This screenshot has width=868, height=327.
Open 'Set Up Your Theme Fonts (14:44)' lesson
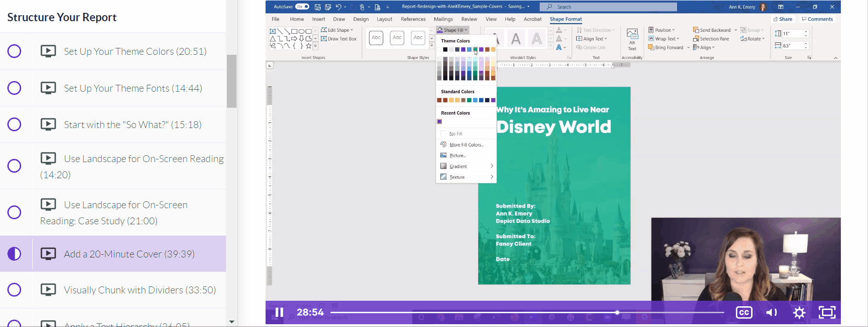point(133,88)
